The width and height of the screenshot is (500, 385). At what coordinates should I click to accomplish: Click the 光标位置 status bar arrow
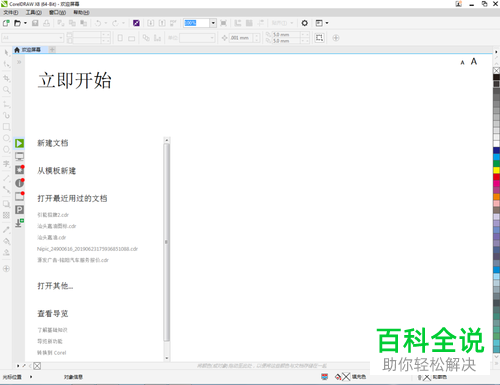(x=31, y=377)
